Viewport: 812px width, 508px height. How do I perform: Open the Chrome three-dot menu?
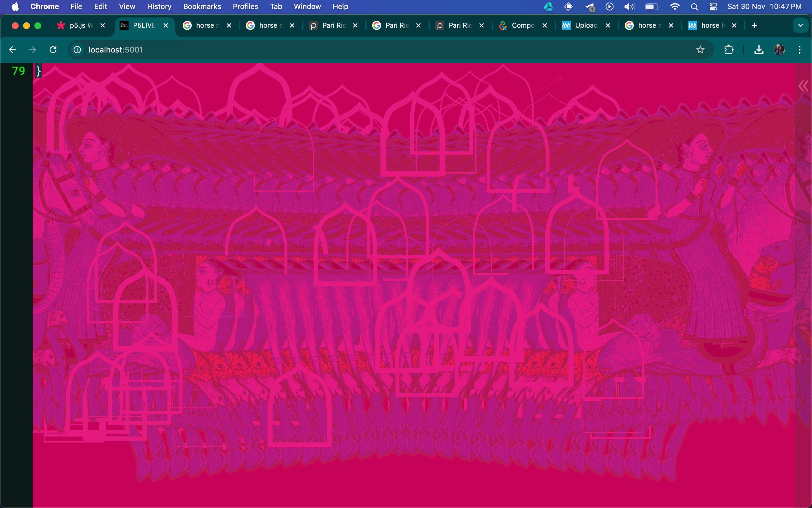800,50
